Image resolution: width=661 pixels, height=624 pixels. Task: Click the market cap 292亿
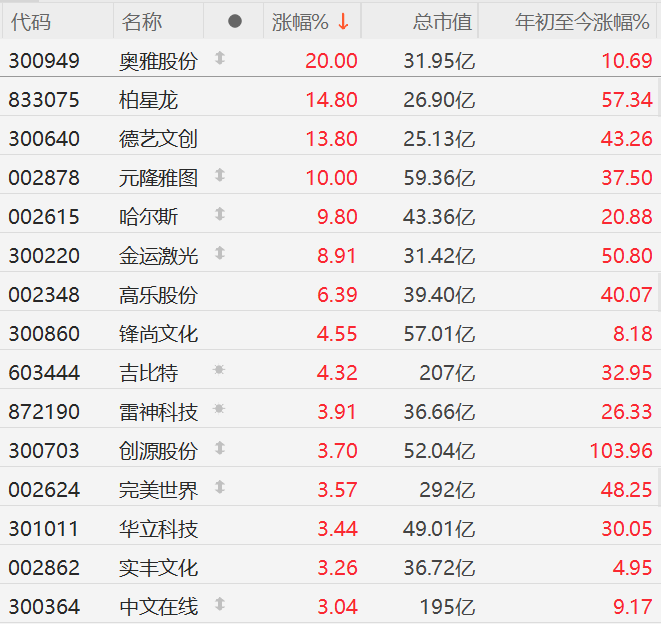[x=447, y=490]
